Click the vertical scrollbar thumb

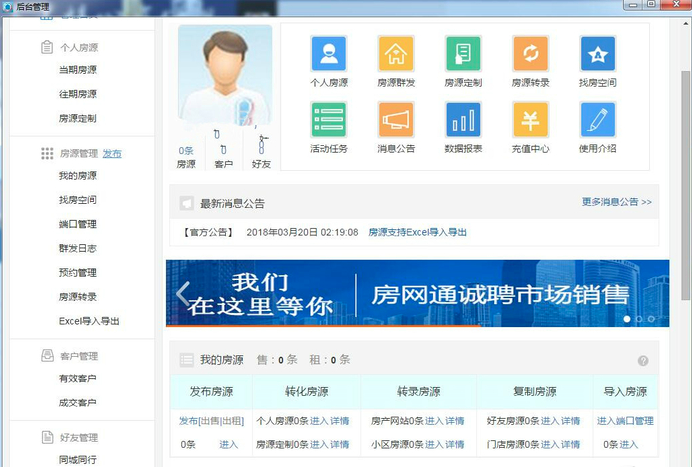pyautogui.click(x=685, y=185)
